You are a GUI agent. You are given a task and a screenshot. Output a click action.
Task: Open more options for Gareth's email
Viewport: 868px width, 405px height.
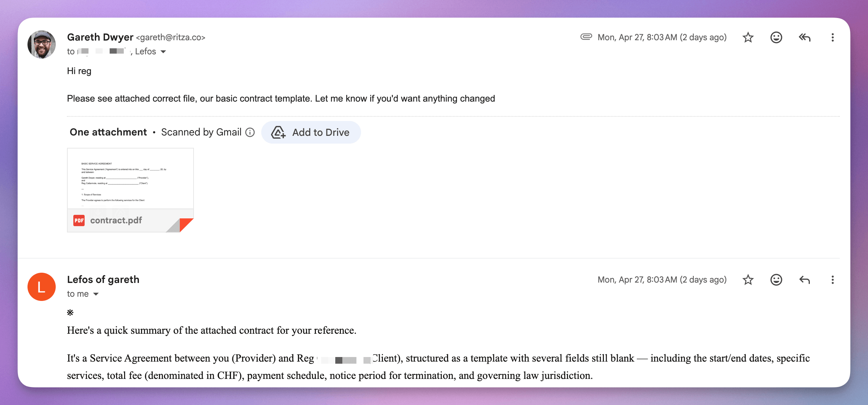pos(832,37)
